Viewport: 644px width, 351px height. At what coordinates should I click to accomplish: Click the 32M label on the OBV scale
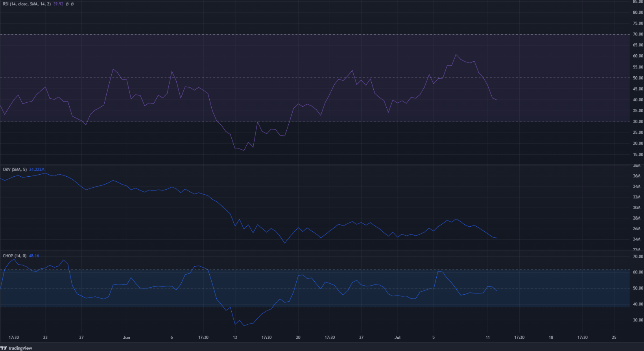coord(637,197)
